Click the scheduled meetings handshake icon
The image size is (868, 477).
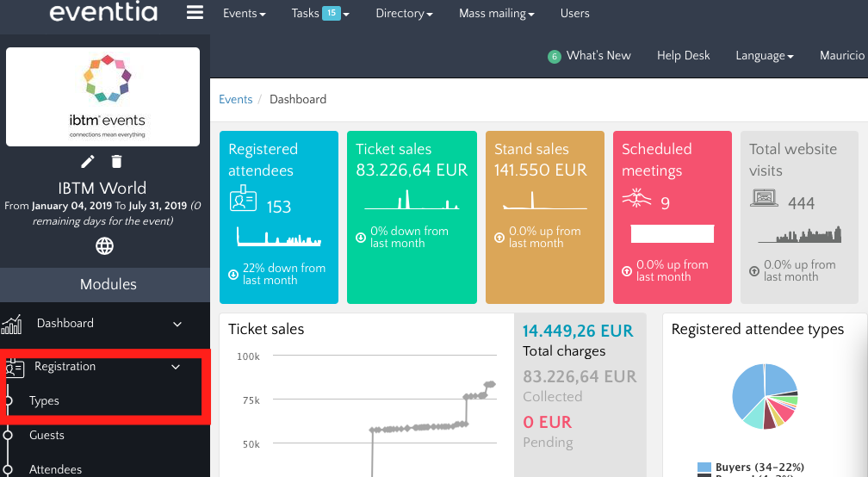coord(635,201)
